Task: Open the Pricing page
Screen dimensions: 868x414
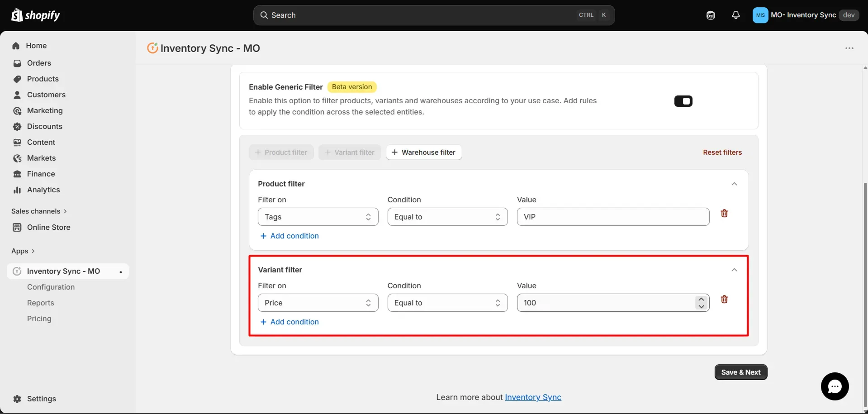Action: (39, 319)
